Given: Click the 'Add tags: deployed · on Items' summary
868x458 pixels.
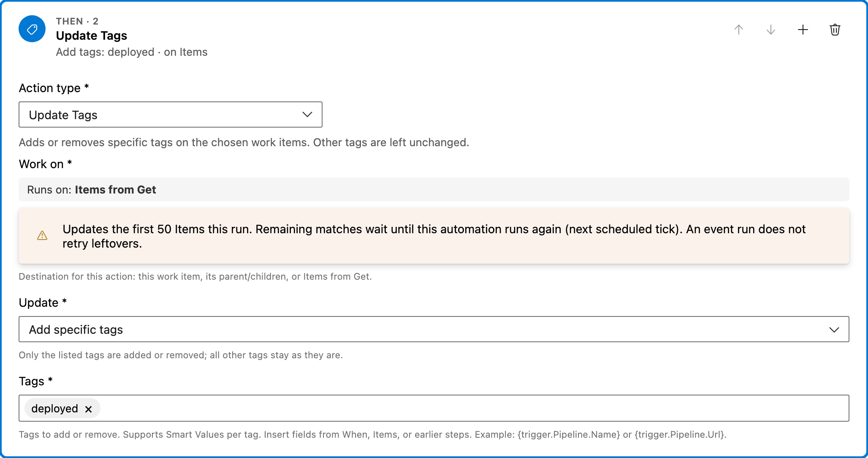Looking at the screenshot, I should 132,52.
